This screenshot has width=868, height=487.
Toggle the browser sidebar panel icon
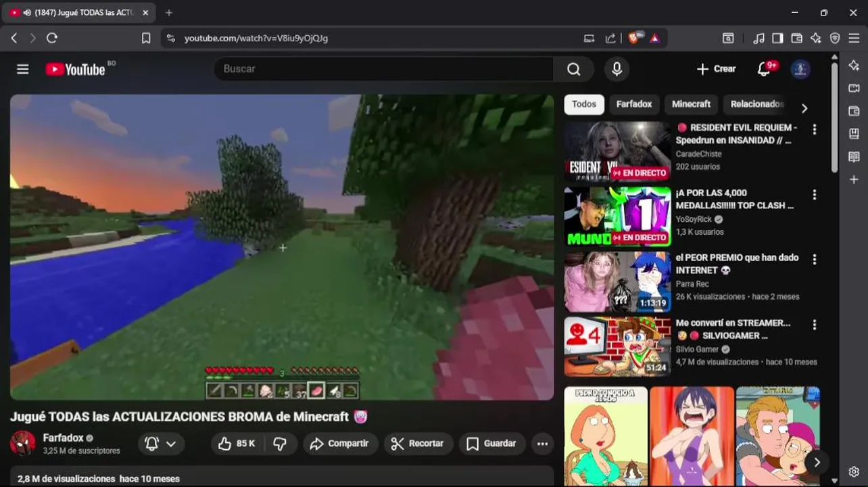pyautogui.click(x=777, y=39)
